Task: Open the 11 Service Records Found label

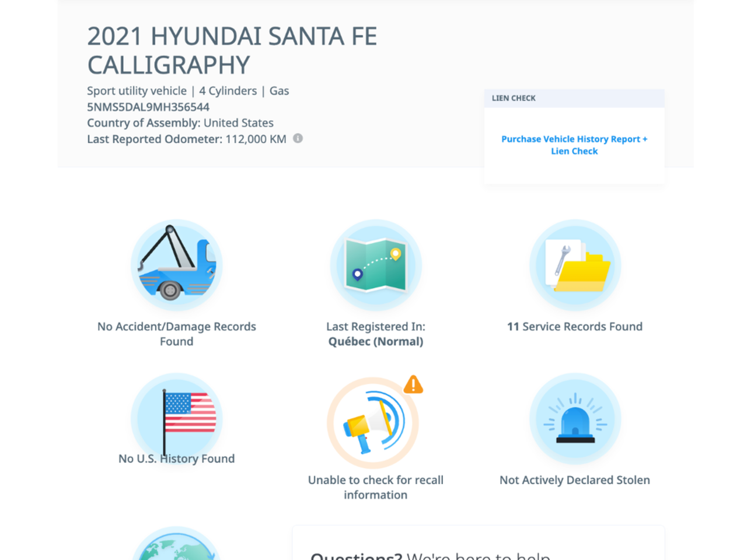Action: pos(575,327)
